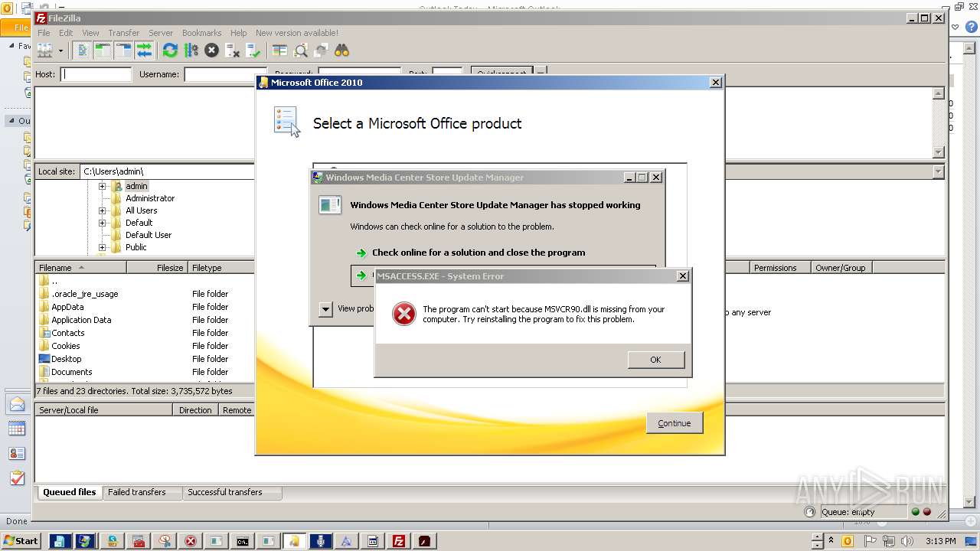
Task: Open Snipping Tool scissors taskbar button
Action: (x=164, y=541)
